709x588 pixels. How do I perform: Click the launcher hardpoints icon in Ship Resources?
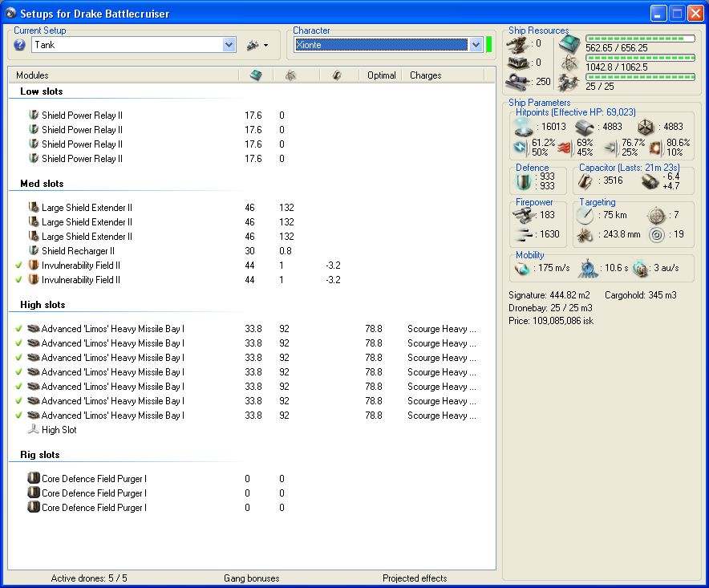517,63
